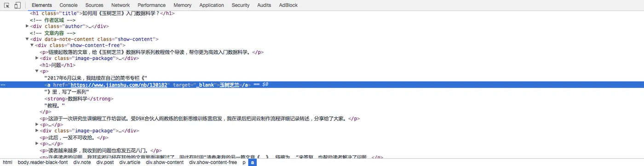This screenshot has height=166, width=644.
Task: Collapse the data-note-content show-content div
Action: click(28, 39)
